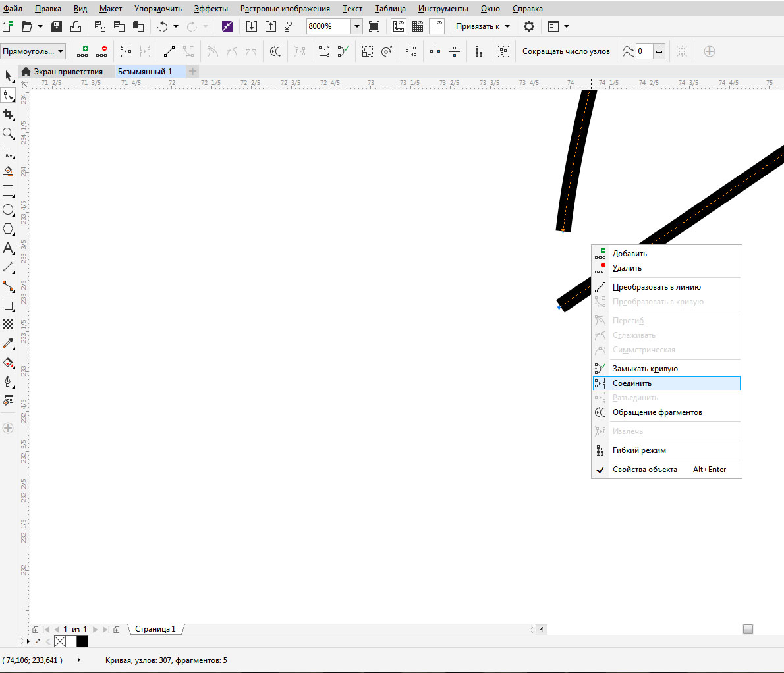Screen dimensions: 784x673
Task: Toggle 'Гибкий режим' in context menu
Action: pos(639,450)
